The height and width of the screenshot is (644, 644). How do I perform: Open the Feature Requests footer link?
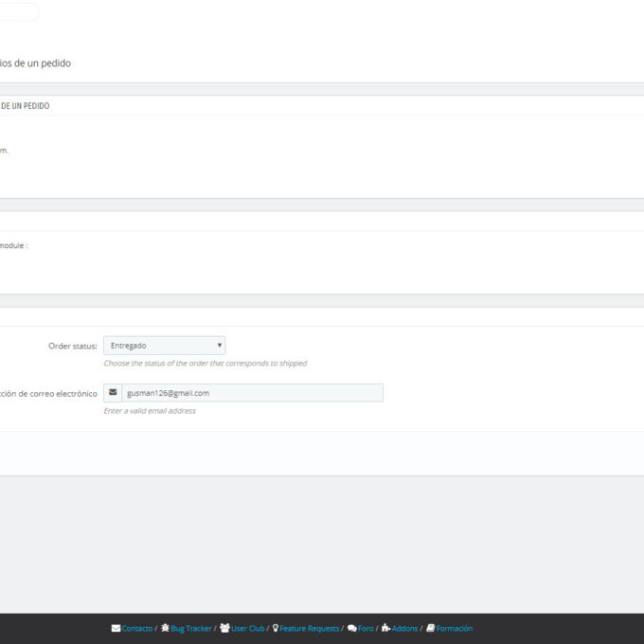310,629
